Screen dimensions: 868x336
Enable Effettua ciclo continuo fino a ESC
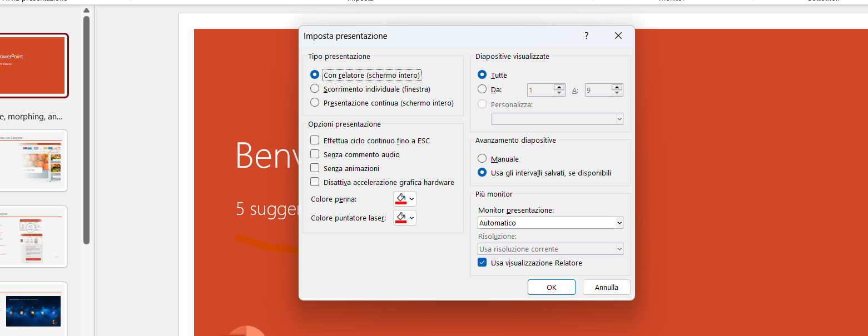(315, 141)
